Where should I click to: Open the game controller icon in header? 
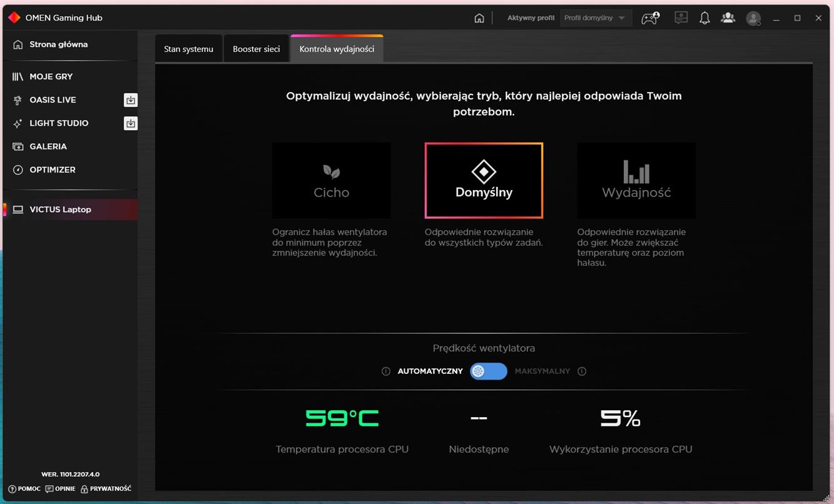point(650,18)
